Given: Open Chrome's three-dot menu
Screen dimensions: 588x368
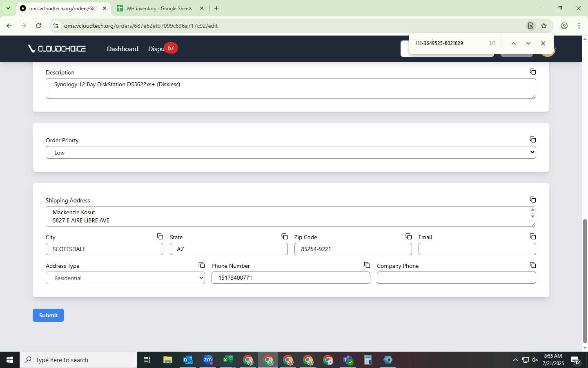Looking at the screenshot, I should 579,26.
